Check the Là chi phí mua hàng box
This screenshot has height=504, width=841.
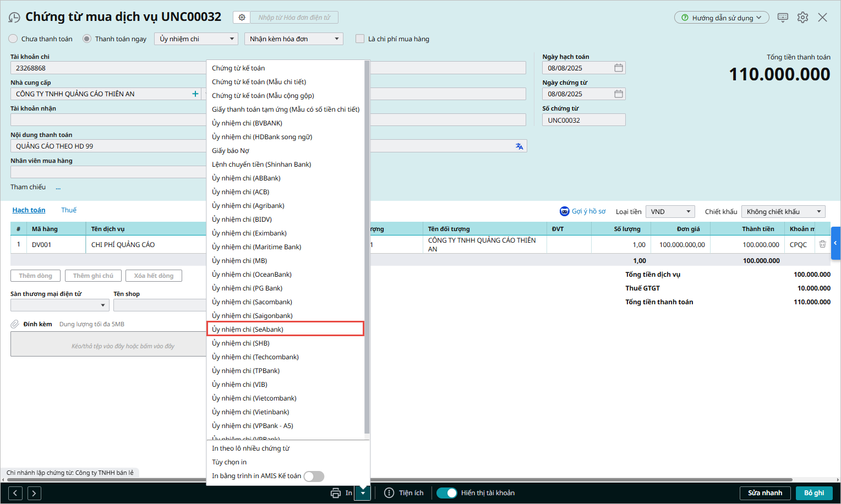(360, 39)
